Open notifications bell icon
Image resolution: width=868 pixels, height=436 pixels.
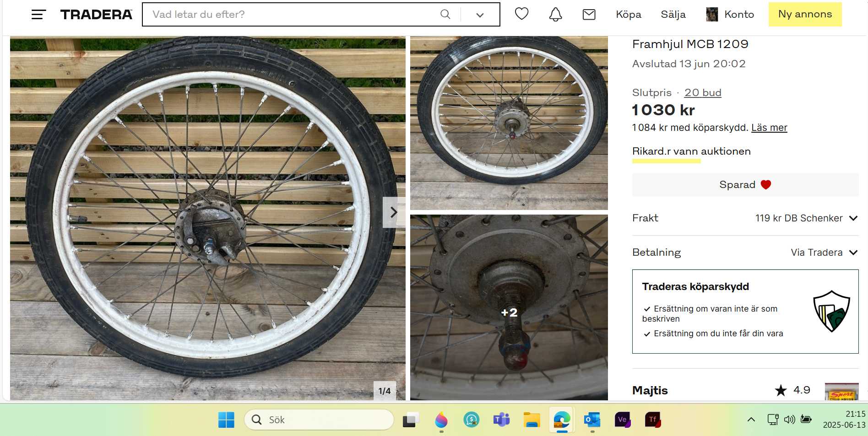(x=555, y=15)
